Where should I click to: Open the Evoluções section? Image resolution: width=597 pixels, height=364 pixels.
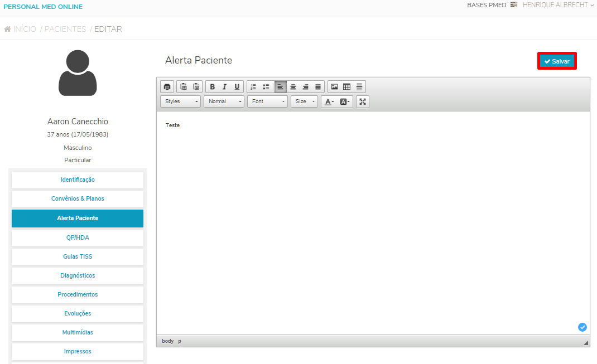78,314
